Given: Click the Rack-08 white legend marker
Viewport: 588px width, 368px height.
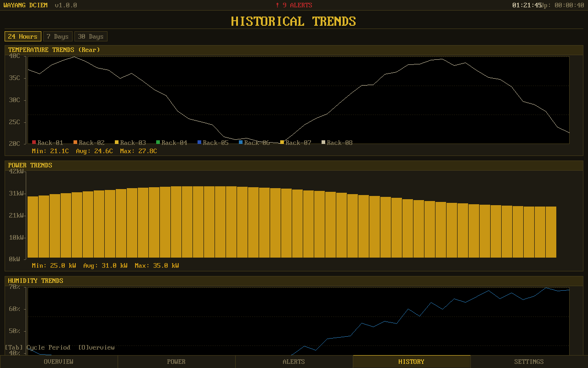Looking at the screenshot, I should 323,143.
